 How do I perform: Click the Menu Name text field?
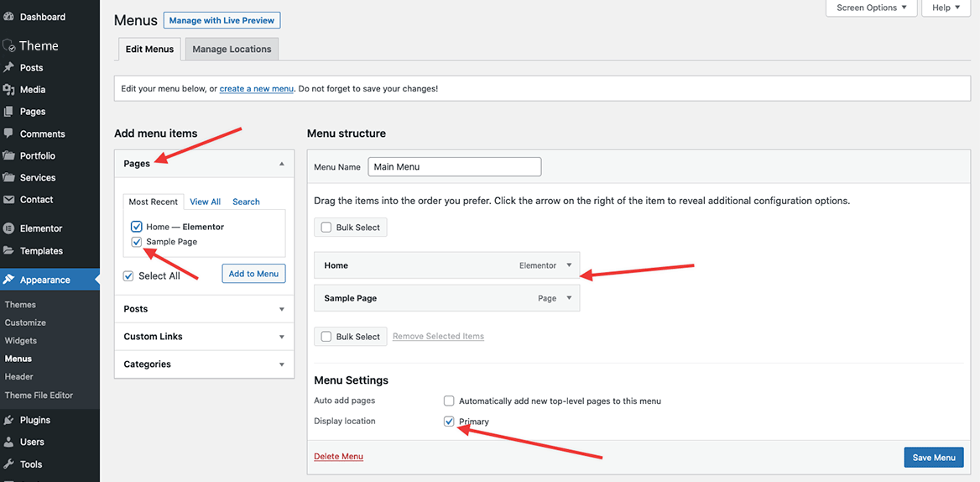click(454, 167)
